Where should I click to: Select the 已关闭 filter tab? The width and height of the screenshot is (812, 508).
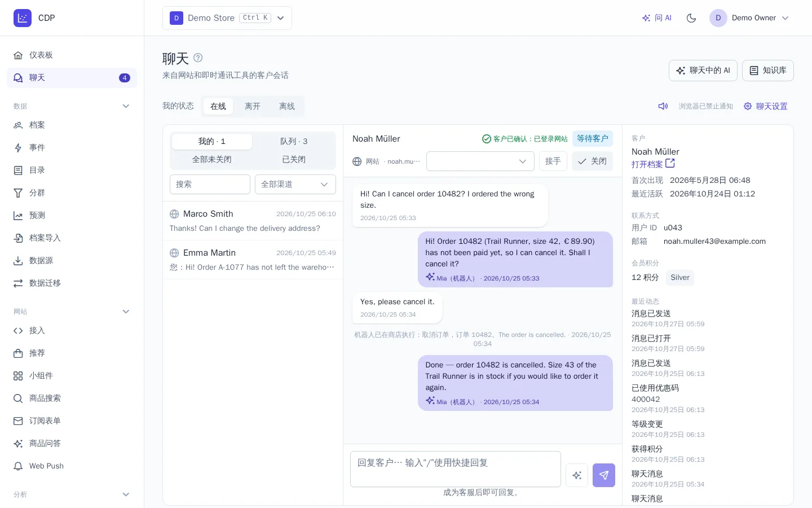pos(294,159)
